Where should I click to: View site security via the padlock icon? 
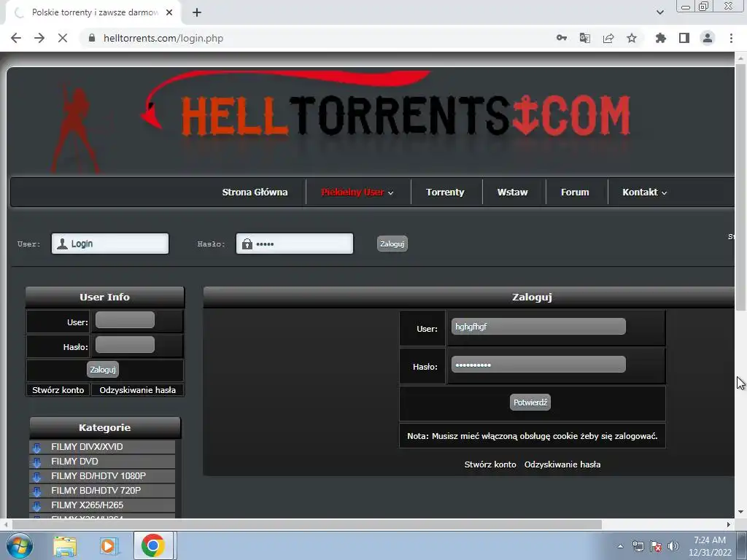pos(92,38)
